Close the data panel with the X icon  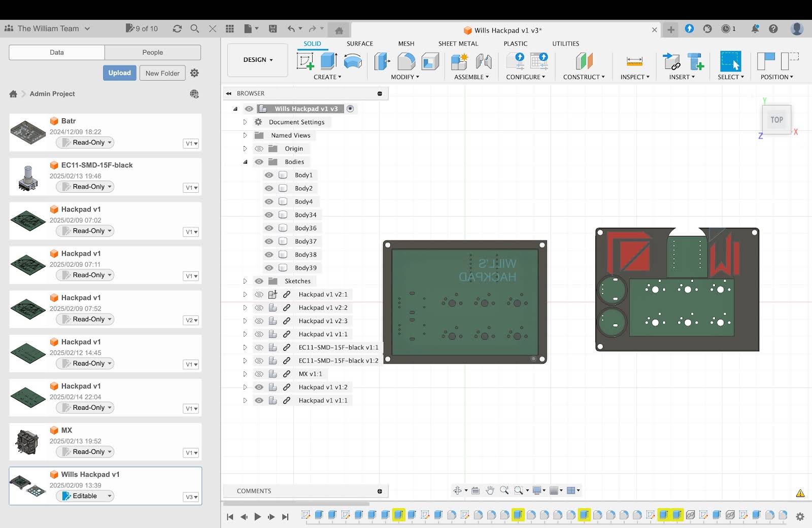(x=213, y=28)
